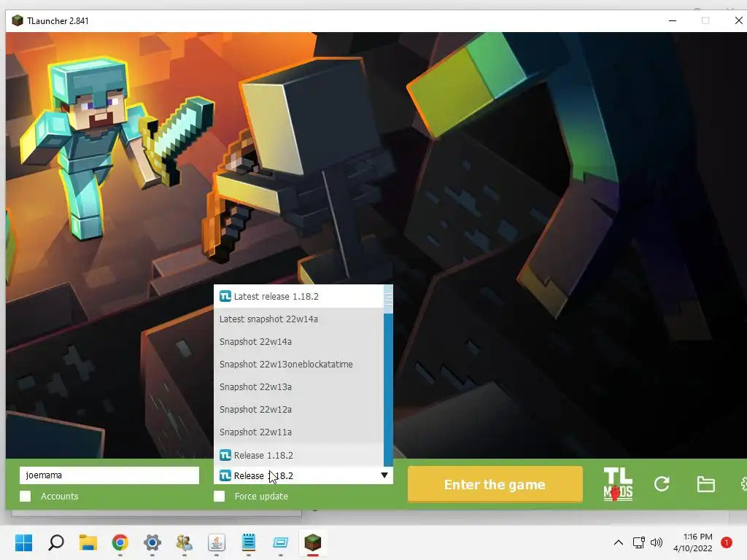Open the Java app in taskbar
The image size is (747, 560).
point(216,542)
